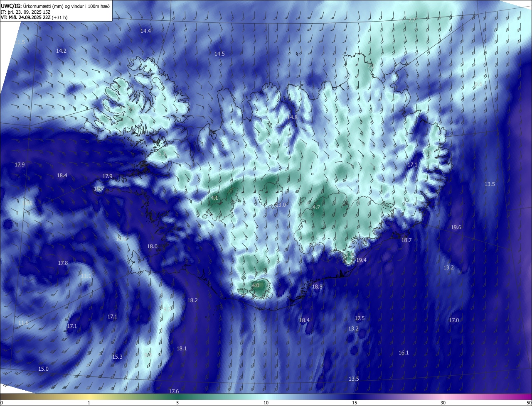Click the faint 9.6 value label
This screenshot has height=406, width=532.
click(x=478, y=84)
